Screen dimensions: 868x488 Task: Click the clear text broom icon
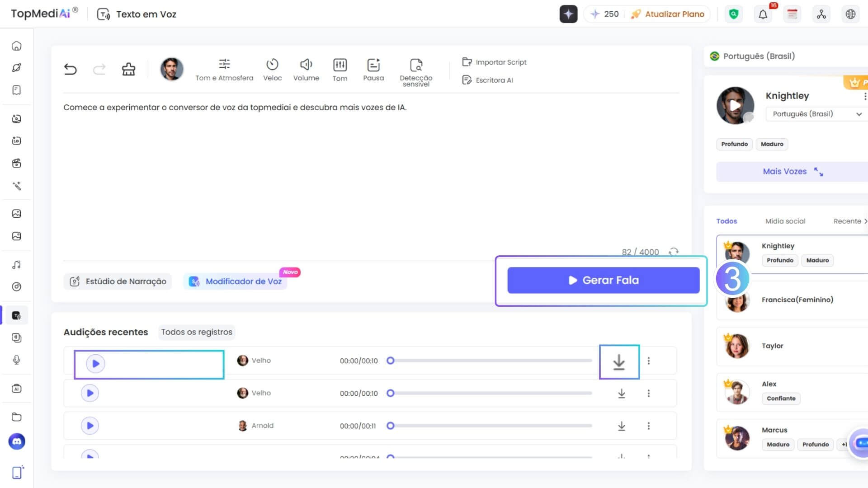point(128,69)
